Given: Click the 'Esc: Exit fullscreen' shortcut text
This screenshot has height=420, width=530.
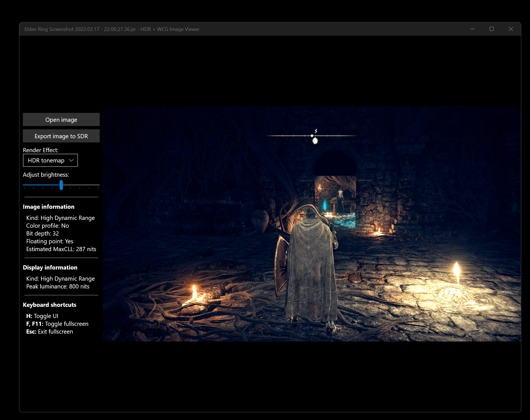Looking at the screenshot, I should 50,331.
